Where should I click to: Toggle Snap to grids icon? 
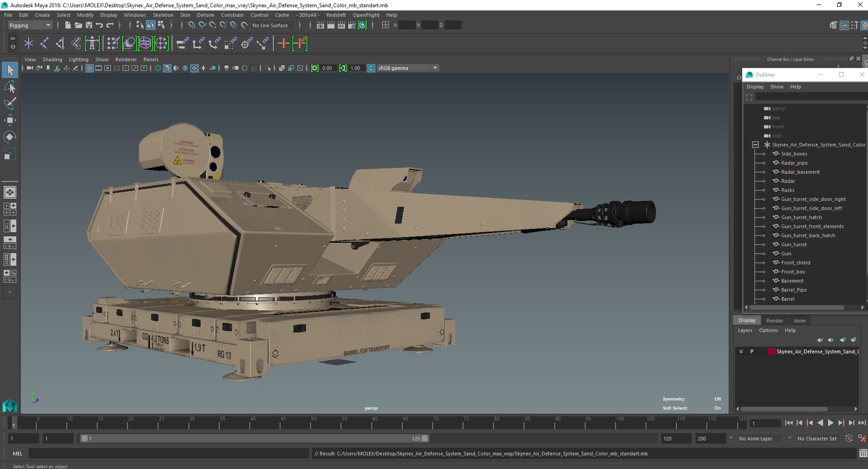pos(192,25)
